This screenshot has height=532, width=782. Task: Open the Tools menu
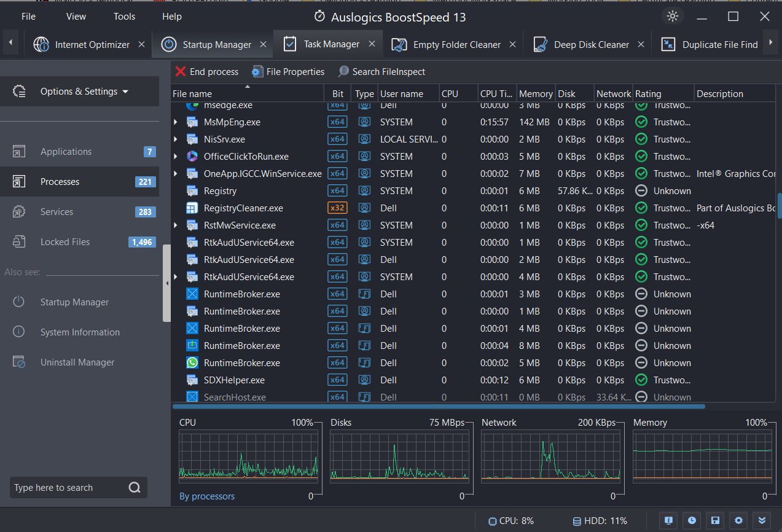[x=123, y=16]
